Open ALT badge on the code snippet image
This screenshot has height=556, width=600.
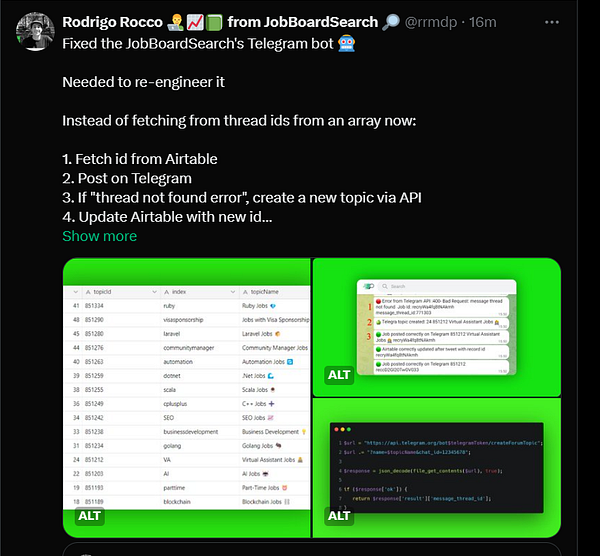pos(339,516)
